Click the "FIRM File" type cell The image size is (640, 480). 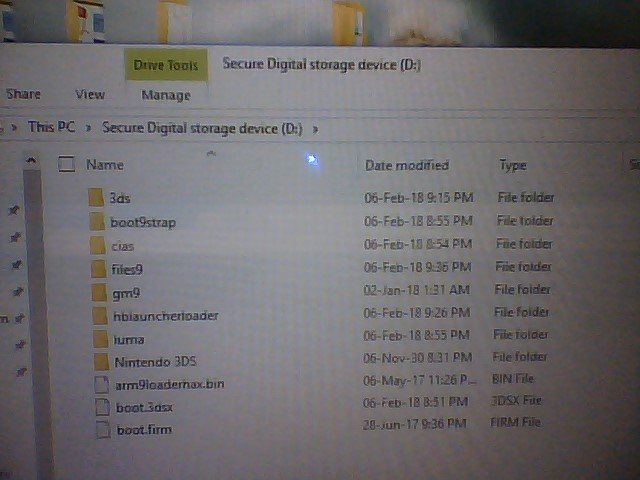(516, 422)
